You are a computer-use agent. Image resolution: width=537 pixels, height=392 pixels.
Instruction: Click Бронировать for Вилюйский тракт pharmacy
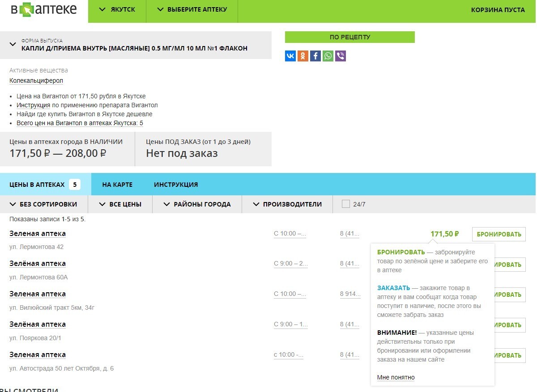pos(509,295)
